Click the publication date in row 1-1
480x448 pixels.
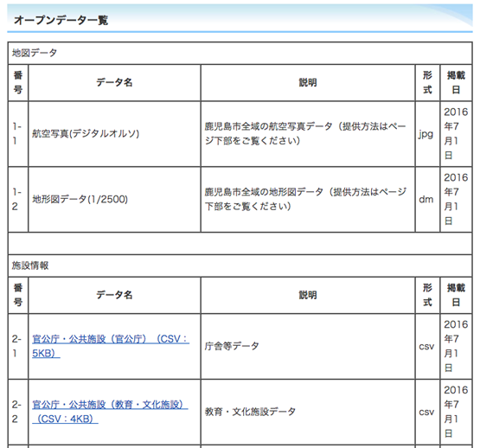pos(456,134)
